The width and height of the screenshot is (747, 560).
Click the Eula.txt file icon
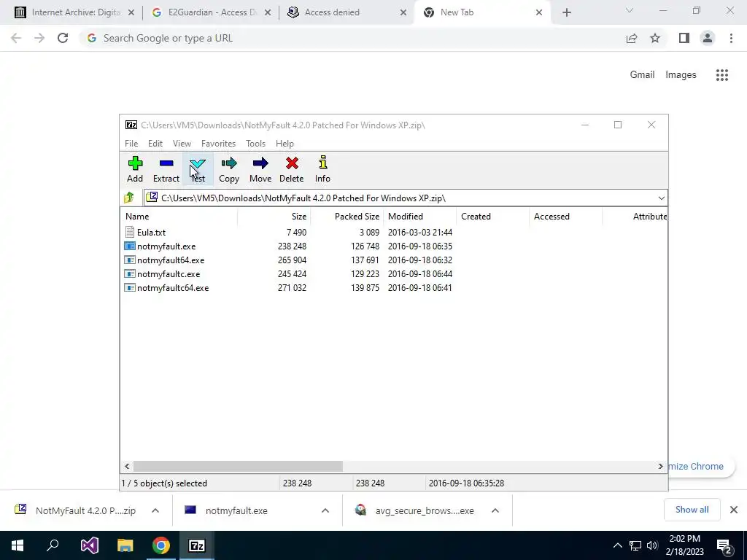click(130, 232)
